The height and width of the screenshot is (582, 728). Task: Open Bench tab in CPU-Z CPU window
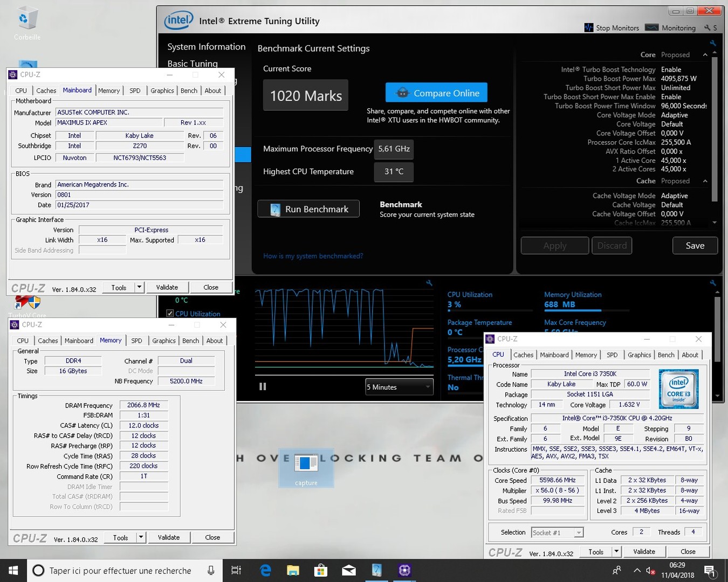pyautogui.click(x=666, y=355)
